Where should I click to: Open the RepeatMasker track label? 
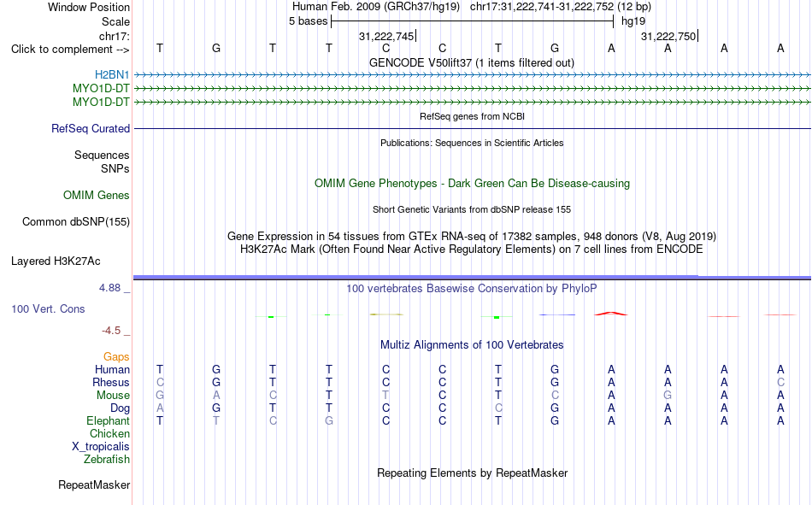(x=94, y=484)
